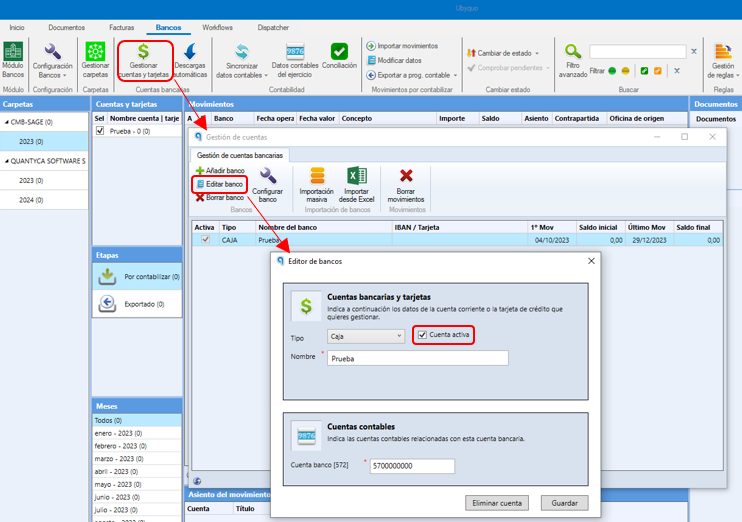Toggle the green square filter
The height and width of the screenshot is (522, 742).
click(644, 71)
